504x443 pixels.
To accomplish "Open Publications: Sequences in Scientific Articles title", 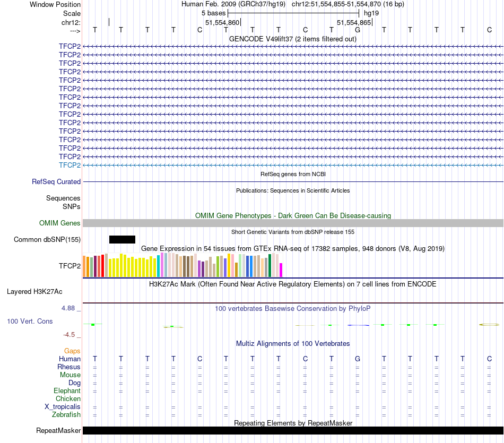I will [x=293, y=190].
